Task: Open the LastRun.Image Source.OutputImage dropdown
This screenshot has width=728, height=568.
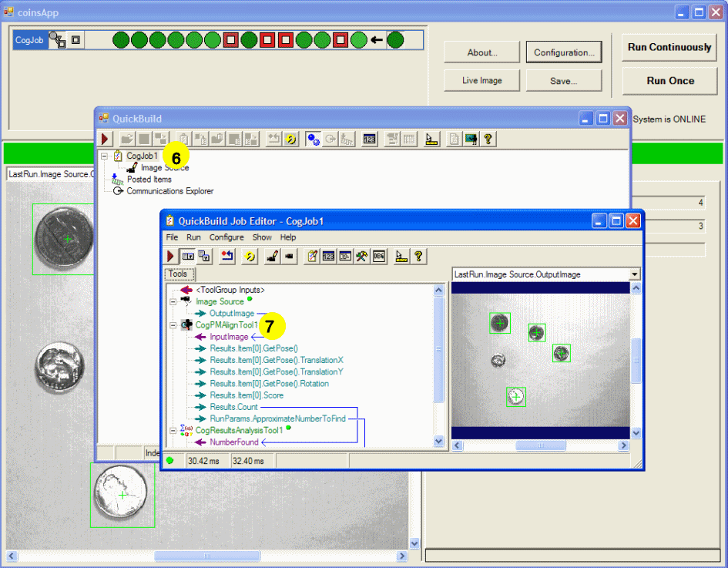Action: click(634, 274)
